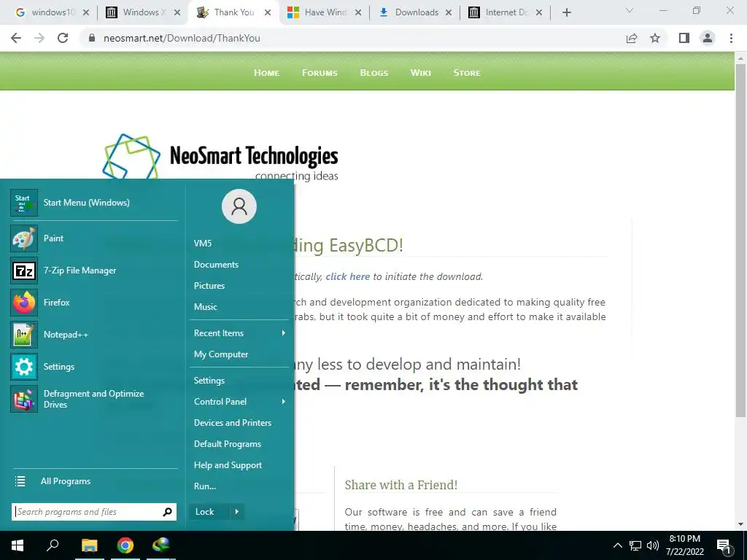Open Firefox from the start menu
The image size is (747, 560).
click(x=94, y=303)
